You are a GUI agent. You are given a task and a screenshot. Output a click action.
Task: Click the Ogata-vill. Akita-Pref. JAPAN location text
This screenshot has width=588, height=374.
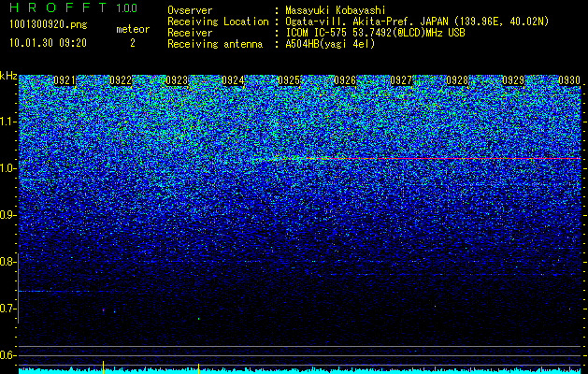417,22
